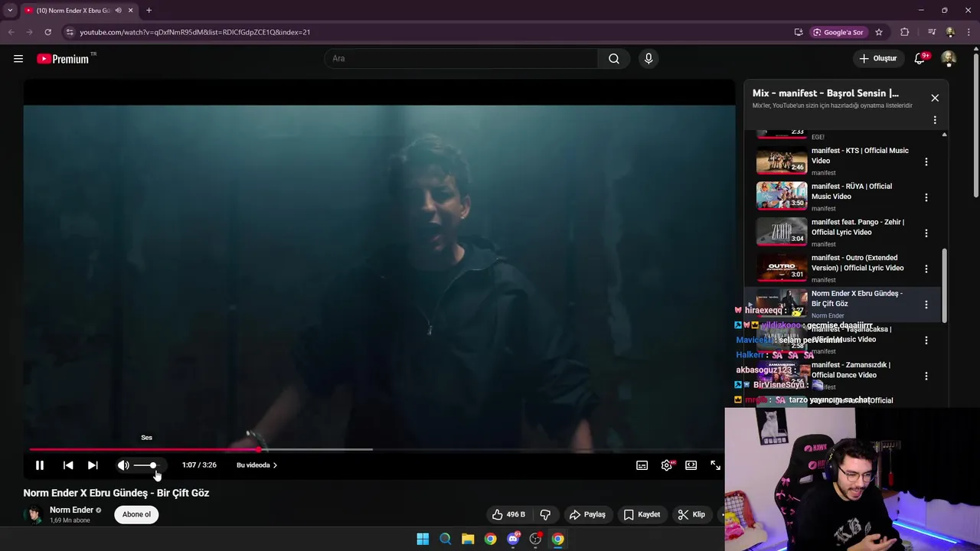Go back with the browser back arrow

[11, 32]
